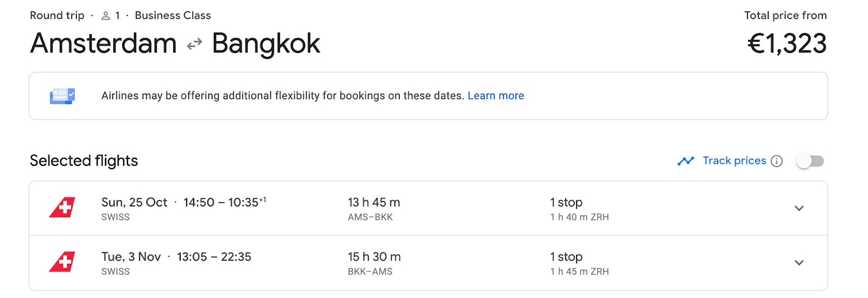Viewport: 868px width, 298px height.
Task: Click the 1 h 40 m ZRH layover text
Action: (x=579, y=217)
